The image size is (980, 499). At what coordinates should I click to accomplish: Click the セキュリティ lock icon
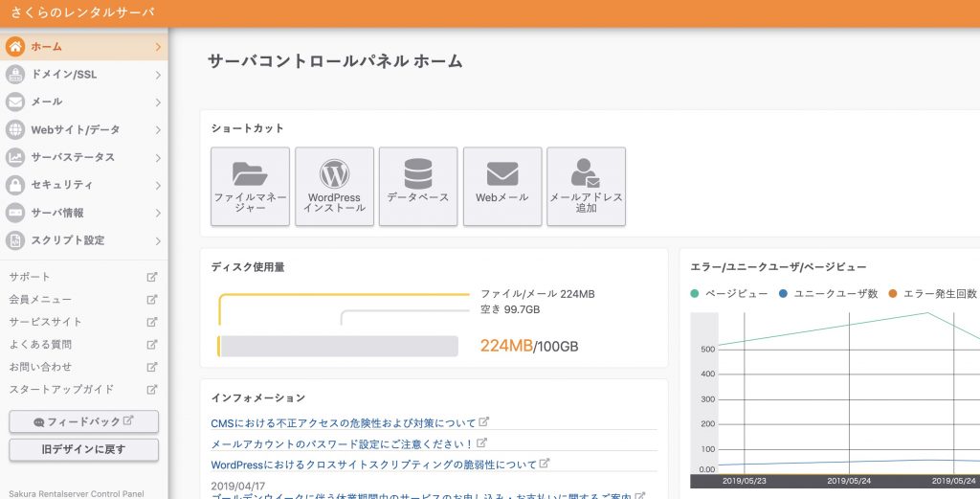[15, 185]
